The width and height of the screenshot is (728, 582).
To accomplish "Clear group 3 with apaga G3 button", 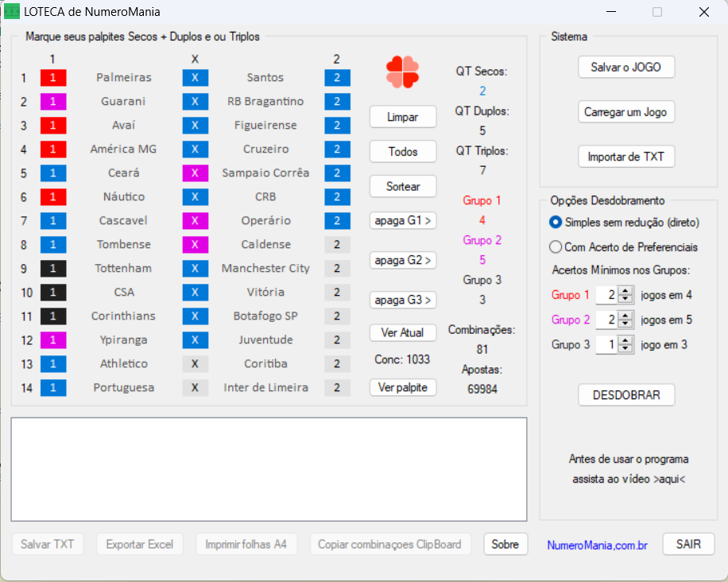I will pyautogui.click(x=403, y=300).
